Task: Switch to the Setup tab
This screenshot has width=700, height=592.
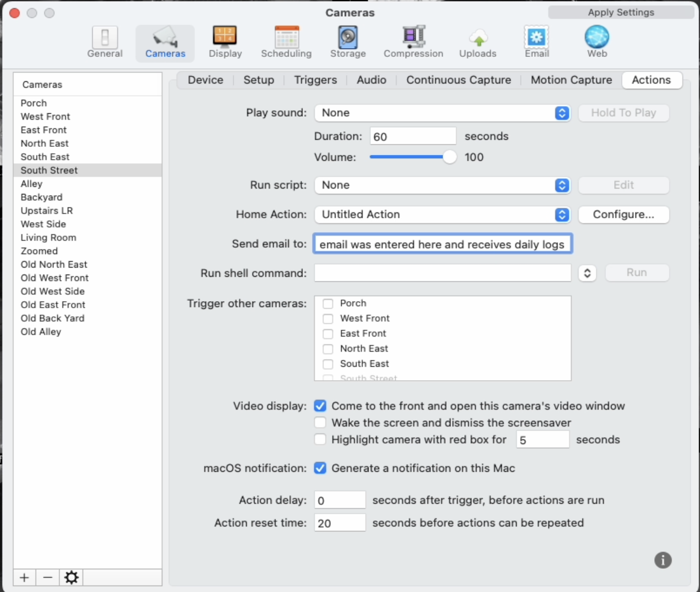Action: click(x=259, y=80)
